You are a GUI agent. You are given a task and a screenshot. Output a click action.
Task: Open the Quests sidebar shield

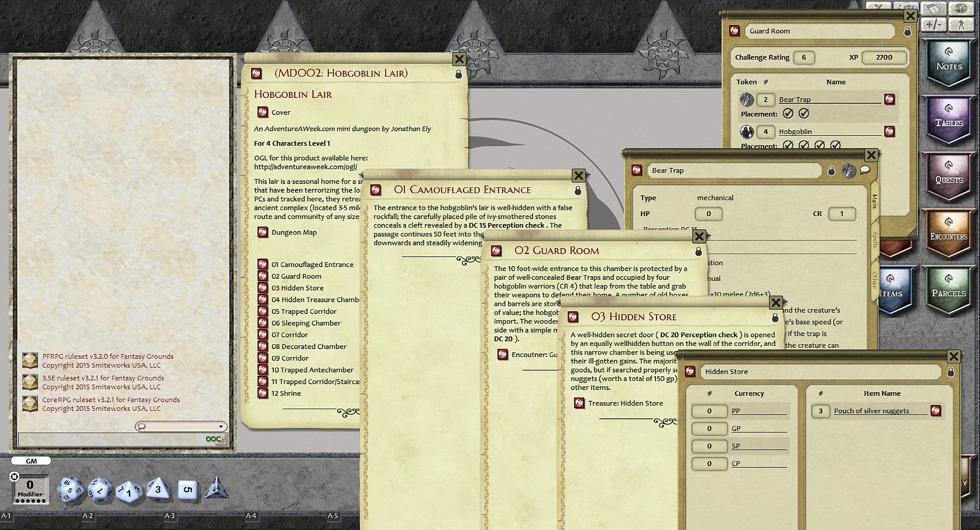click(949, 178)
